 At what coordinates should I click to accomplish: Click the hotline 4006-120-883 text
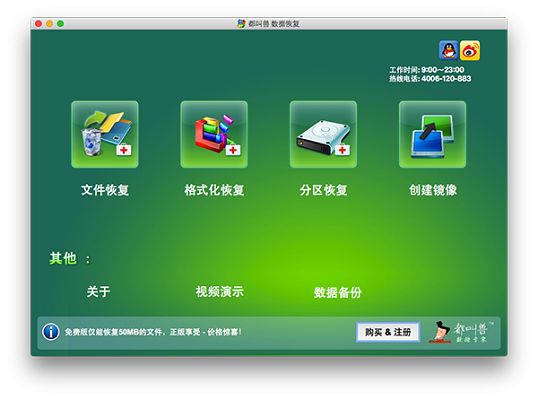(x=430, y=79)
